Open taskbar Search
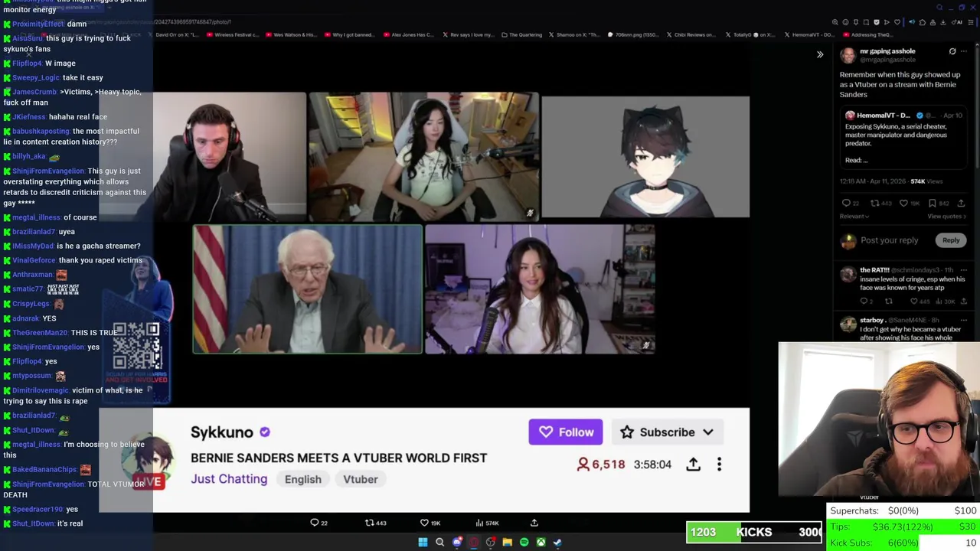 (439, 543)
